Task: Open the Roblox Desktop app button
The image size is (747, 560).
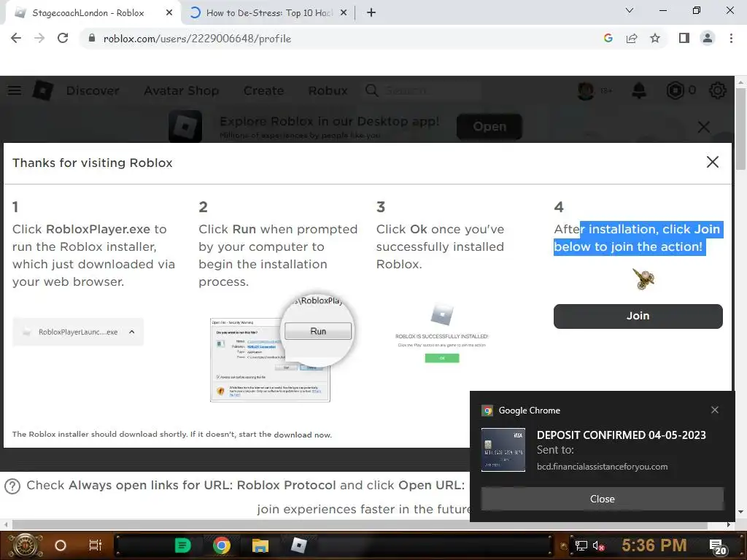Action: tap(489, 127)
